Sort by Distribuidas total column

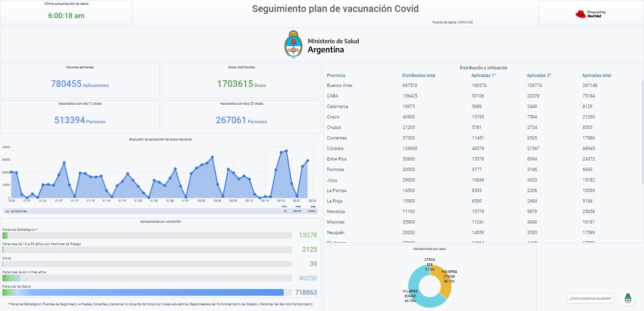418,75
